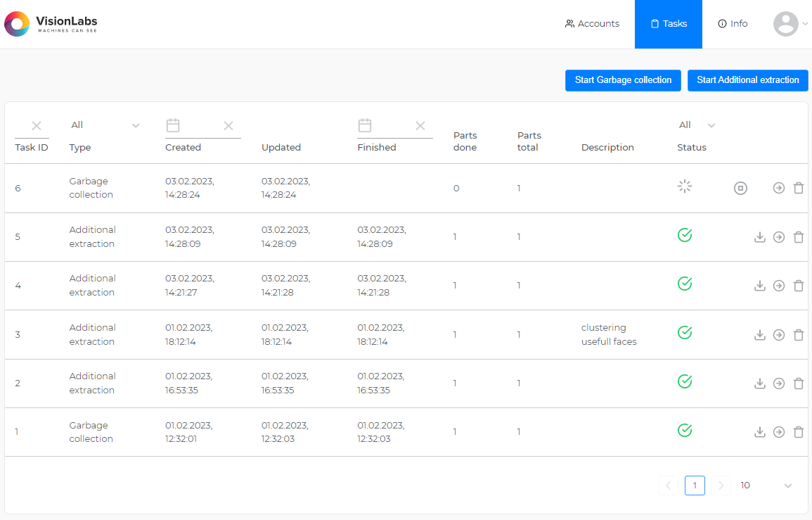Open the calendar picker for Created column
812x520 pixels.
[x=173, y=125]
